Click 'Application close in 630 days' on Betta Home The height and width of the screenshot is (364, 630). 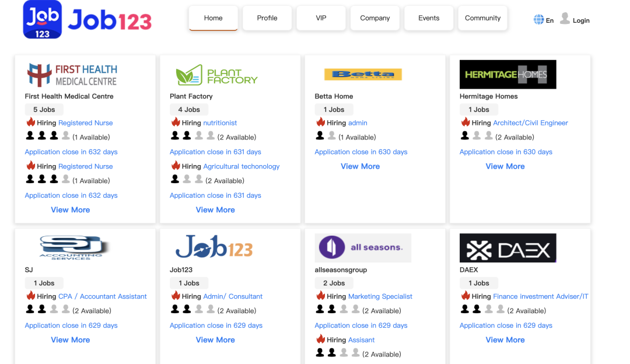(x=361, y=152)
